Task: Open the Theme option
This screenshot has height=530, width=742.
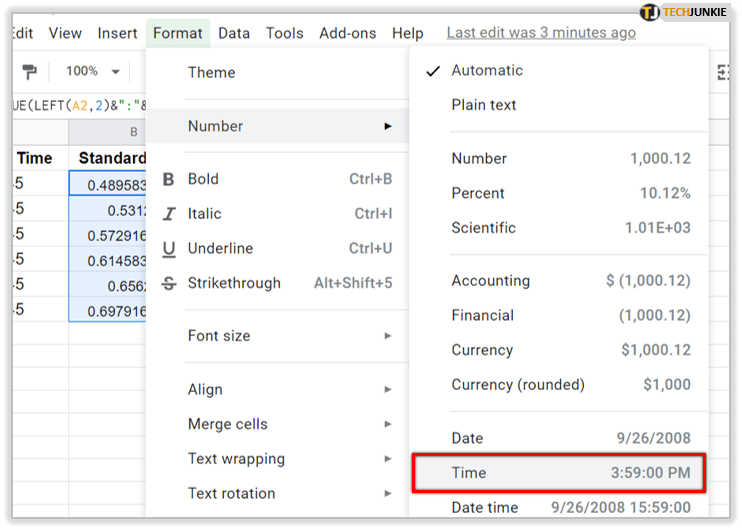Action: coord(212,72)
